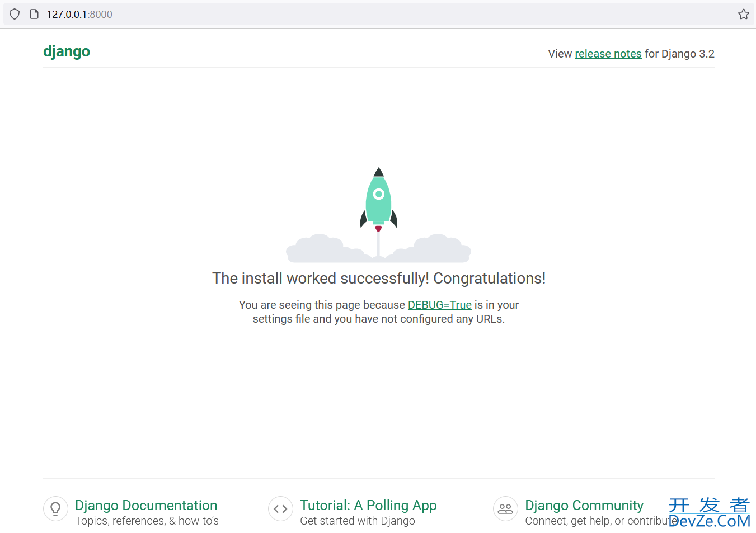Open the release notes link
Image resolution: width=756 pixels, height=533 pixels.
(608, 54)
